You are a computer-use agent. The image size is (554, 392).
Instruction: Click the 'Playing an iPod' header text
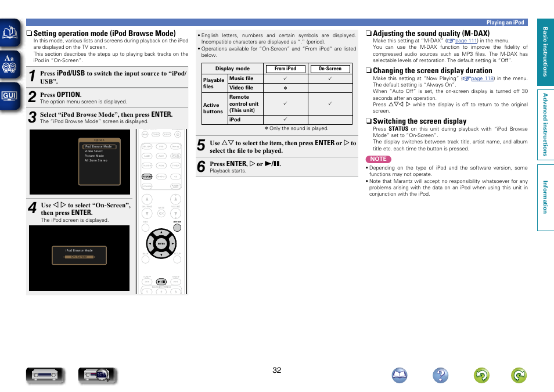click(x=505, y=22)
